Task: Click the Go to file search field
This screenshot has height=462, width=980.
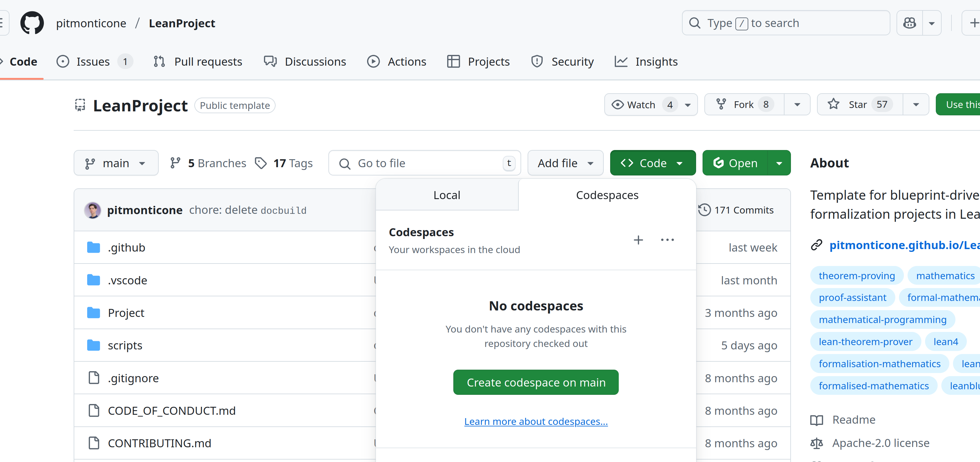Action: pyautogui.click(x=424, y=163)
